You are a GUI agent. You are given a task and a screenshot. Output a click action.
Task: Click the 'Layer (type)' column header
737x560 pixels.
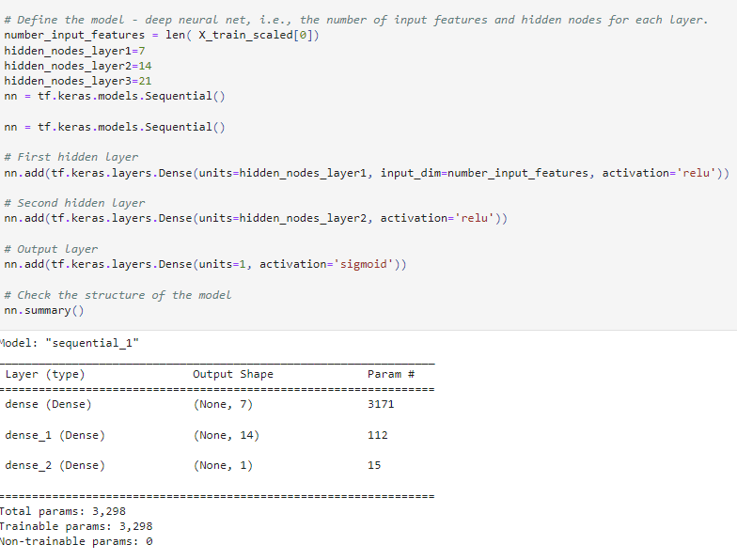click(x=45, y=374)
